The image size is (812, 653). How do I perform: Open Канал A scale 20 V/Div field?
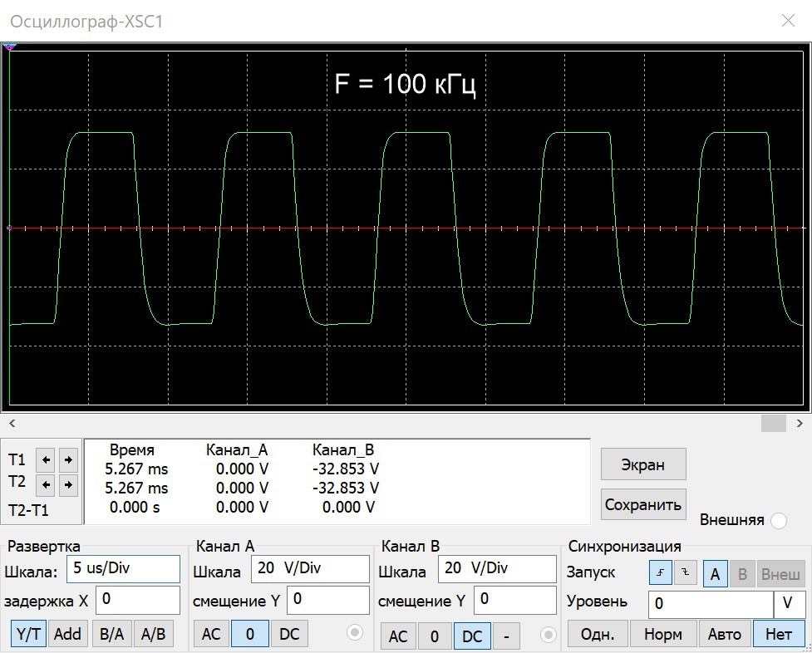pos(310,568)
